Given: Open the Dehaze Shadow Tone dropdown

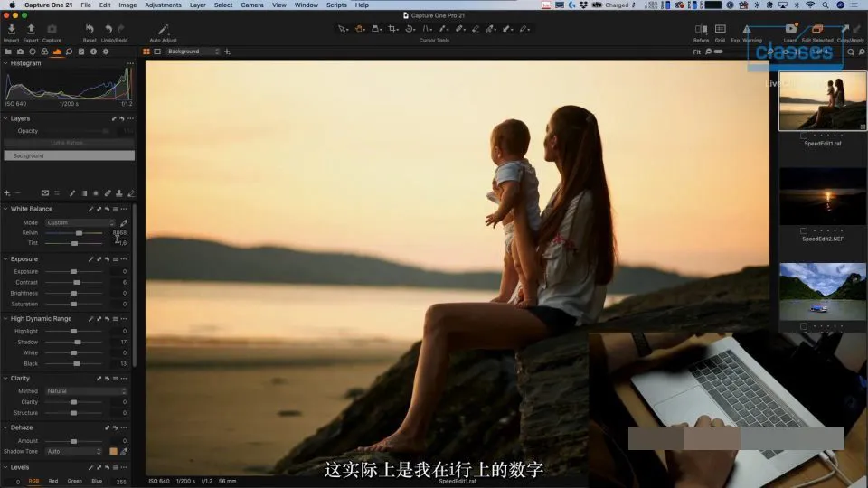Looking at the screenshot, I should pyautogui.click(x=74, y=452).
